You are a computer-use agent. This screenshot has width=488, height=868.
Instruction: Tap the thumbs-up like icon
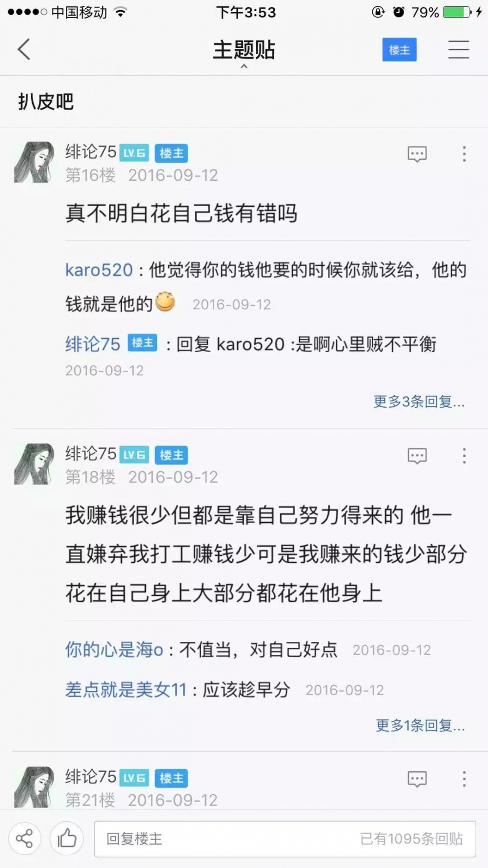(67, 839)
